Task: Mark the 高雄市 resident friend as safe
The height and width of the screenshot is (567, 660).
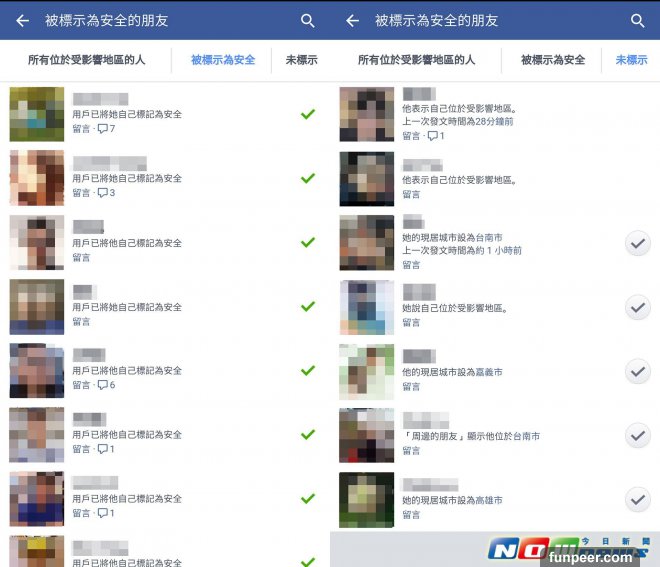Action: (x=638, y=499)
